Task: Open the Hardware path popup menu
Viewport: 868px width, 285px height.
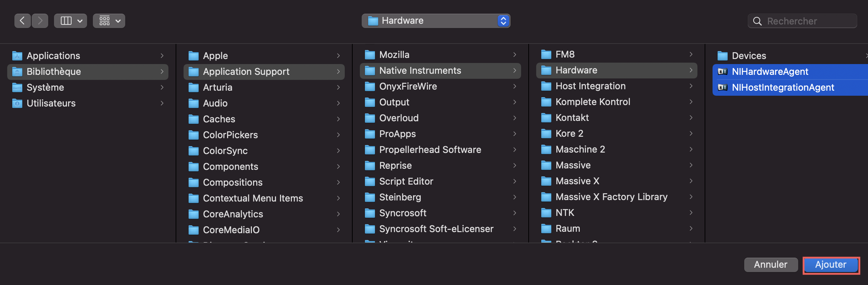Action: (436, 21)
